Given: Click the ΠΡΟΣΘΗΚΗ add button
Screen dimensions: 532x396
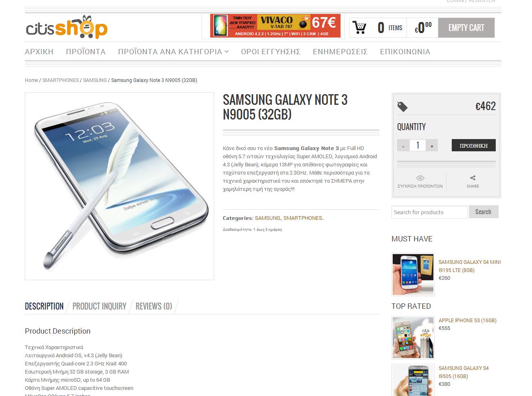Looking at the screenshot, I should pyautogui.click(x=473, y=145).
